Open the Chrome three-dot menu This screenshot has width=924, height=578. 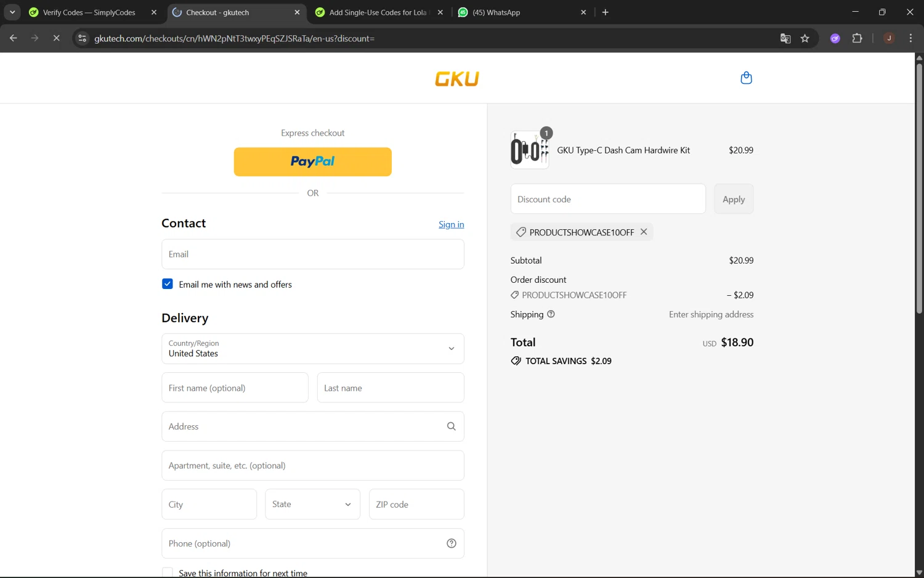click(910, 38)
